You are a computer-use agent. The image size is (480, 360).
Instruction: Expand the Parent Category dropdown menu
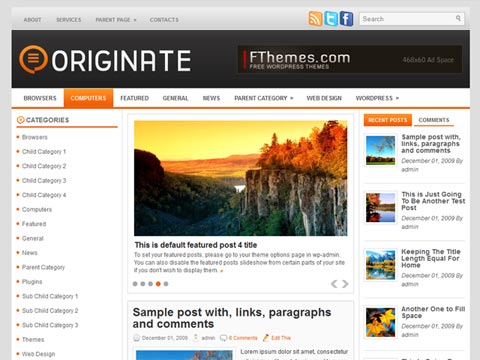pos(264,98)
